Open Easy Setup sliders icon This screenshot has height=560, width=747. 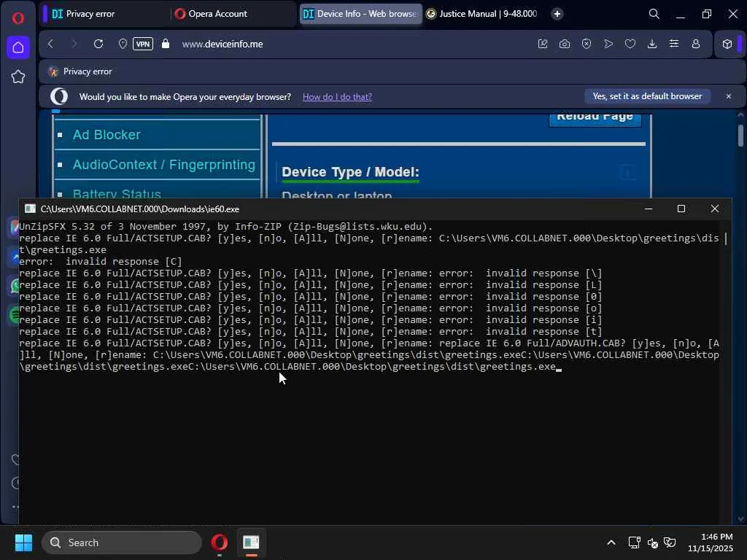tap(674, 44)
